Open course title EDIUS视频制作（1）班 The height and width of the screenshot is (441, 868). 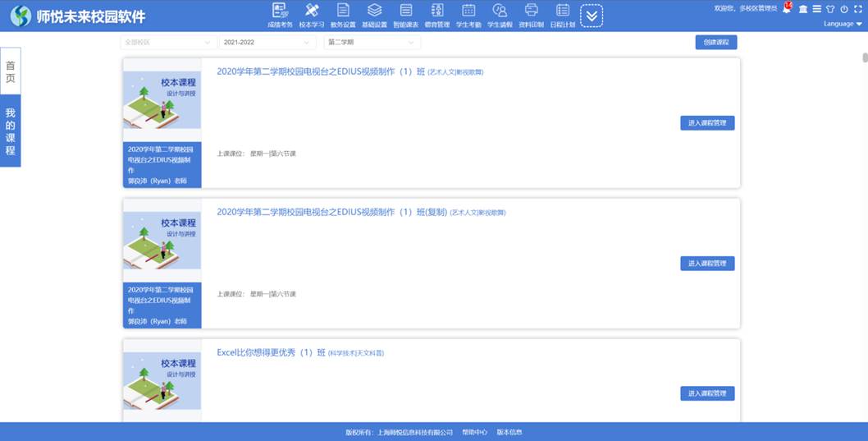(321, 71)
